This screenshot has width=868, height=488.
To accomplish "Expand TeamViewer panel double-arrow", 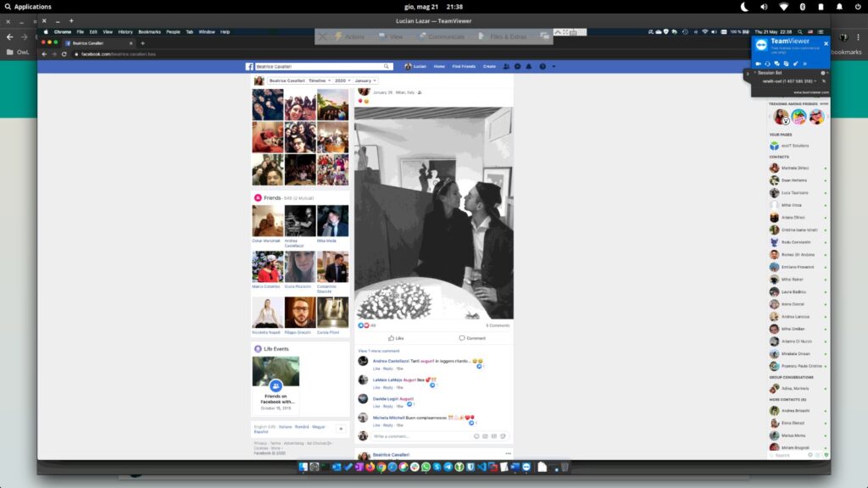I will [x=805, y=64].
